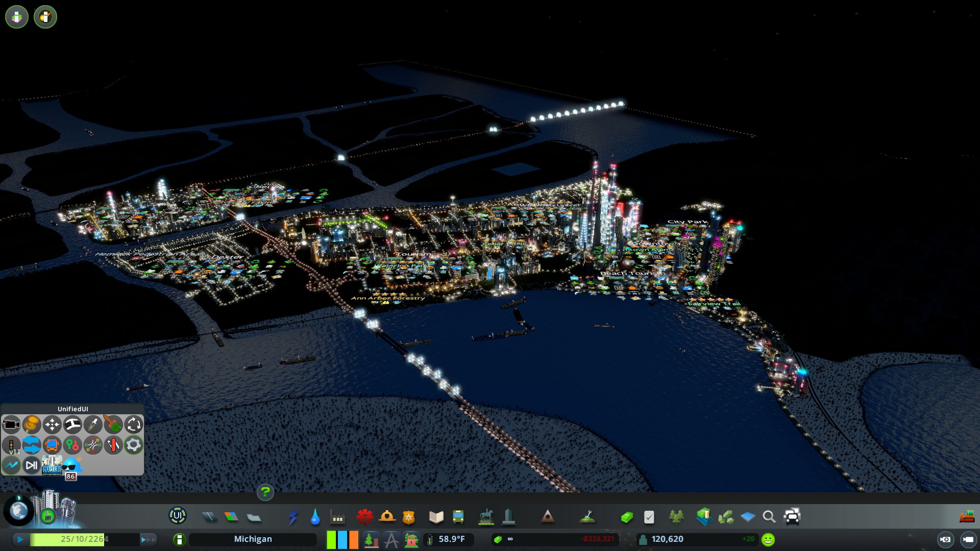Click the Intersection Marking tool icon
The height and width of the screenshot is (551, 980).
pyautogui.click(x=93, y=445)
